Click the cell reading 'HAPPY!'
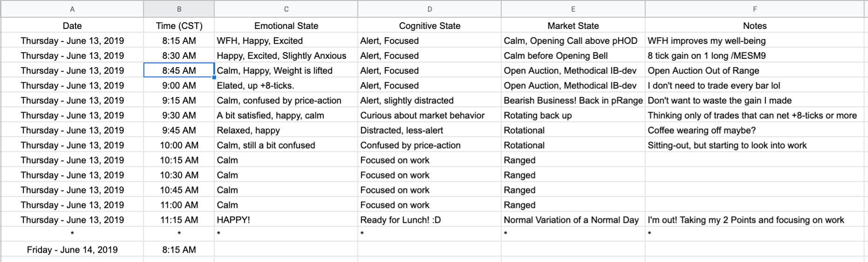The height and width of the screenshot is (262, 868). [x=286, y=220]
